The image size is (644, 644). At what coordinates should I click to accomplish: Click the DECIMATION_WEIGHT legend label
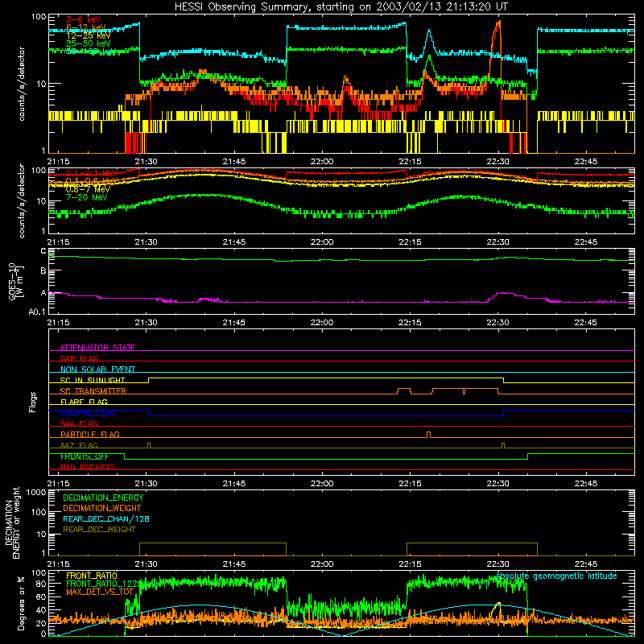point(102,508)
